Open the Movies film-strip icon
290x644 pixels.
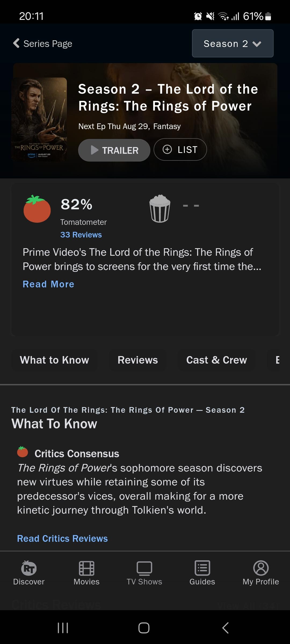(86, 568)
